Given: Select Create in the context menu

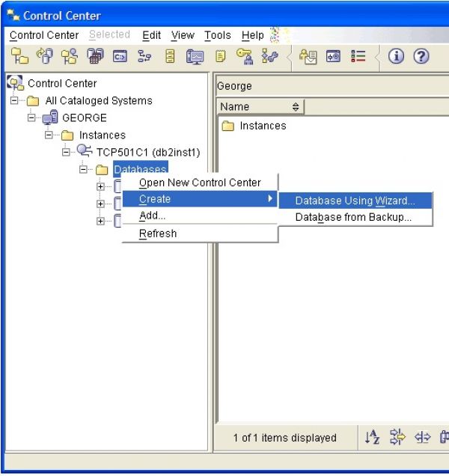Looking at the screenshot, I should point(200,199).
